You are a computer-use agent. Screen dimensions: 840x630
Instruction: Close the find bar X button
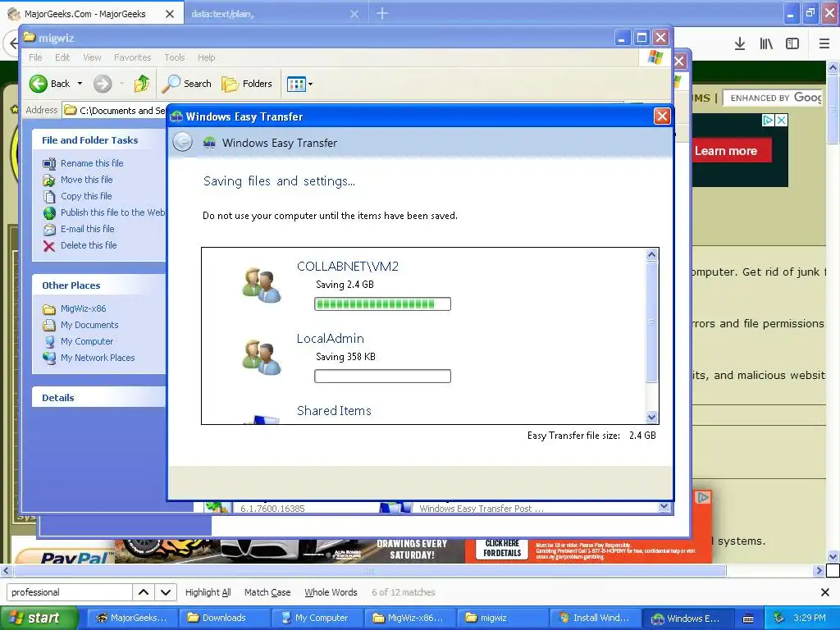(825, 592)
